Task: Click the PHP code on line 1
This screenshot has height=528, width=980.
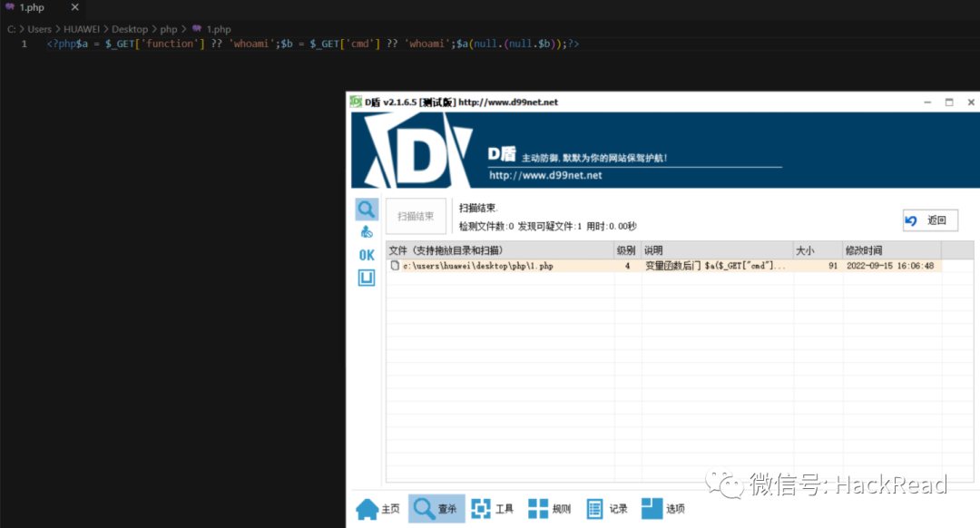Action: click(312, 44)
